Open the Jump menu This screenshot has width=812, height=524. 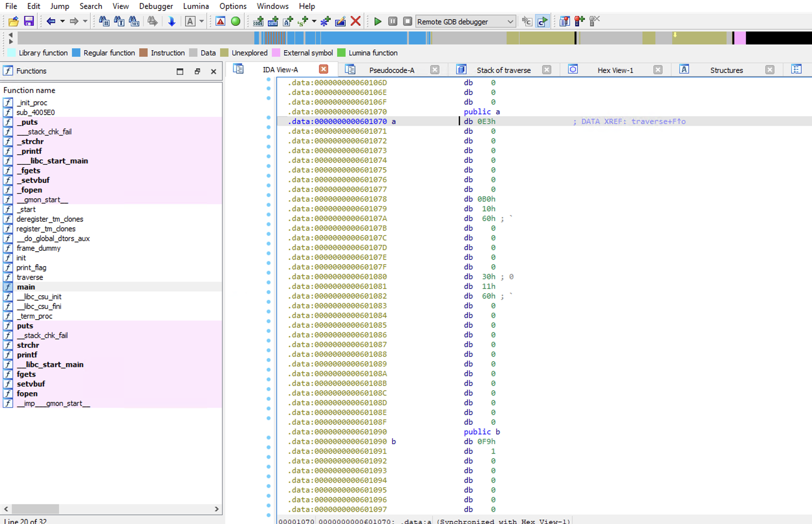point(60,6)
